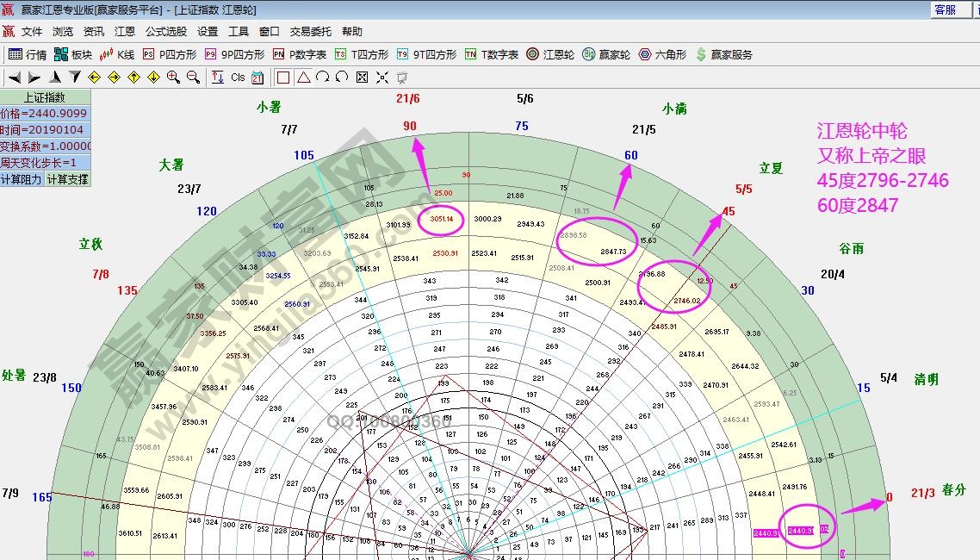Open the K线 chart view
This screenshot has width=980, height=560.
[125, 53]
